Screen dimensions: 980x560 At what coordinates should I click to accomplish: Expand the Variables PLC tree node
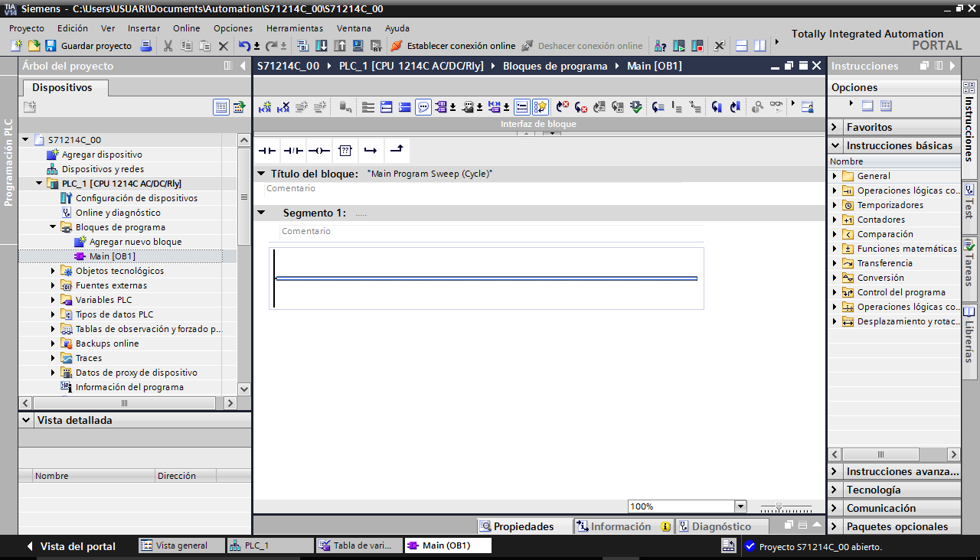[x=54, y=300]
